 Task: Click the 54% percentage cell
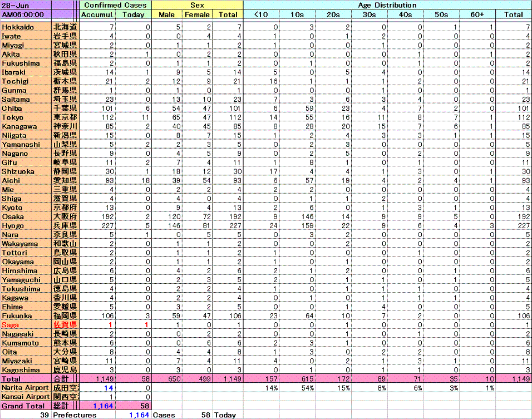pyautogui.click(x=297, y=388)
